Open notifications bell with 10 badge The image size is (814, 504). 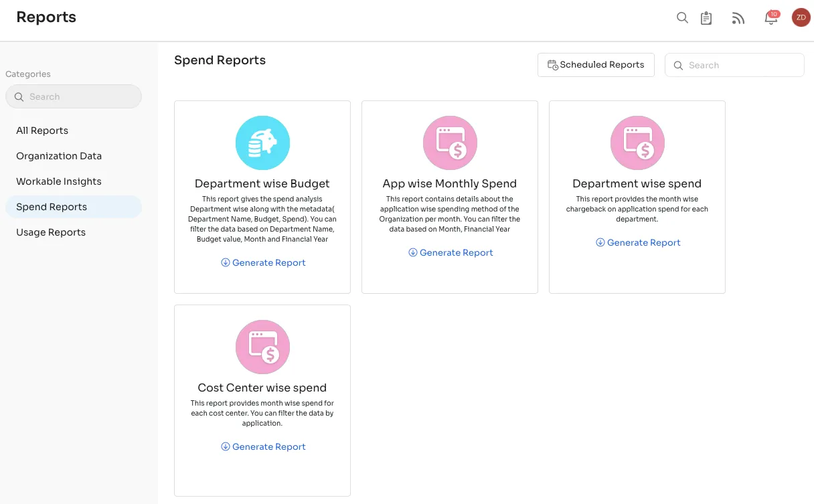771,18
